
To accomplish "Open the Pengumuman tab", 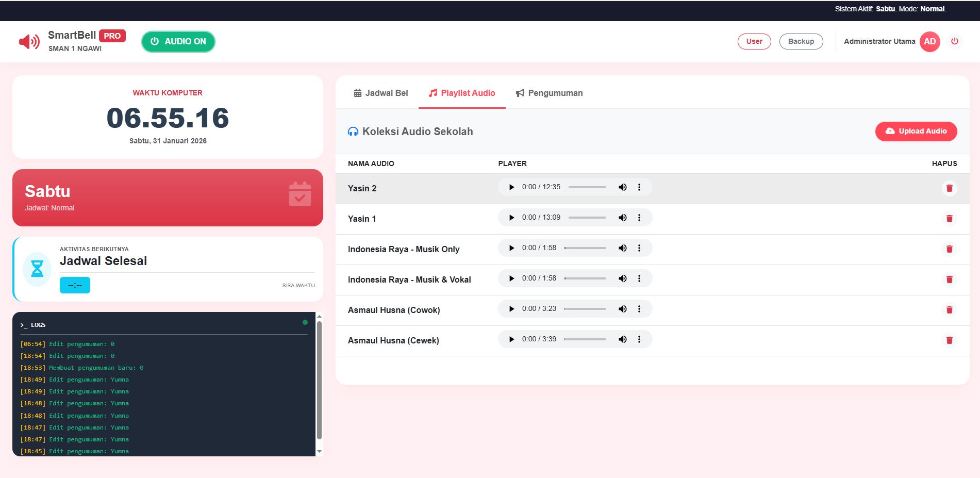I will tap(549, 93).
